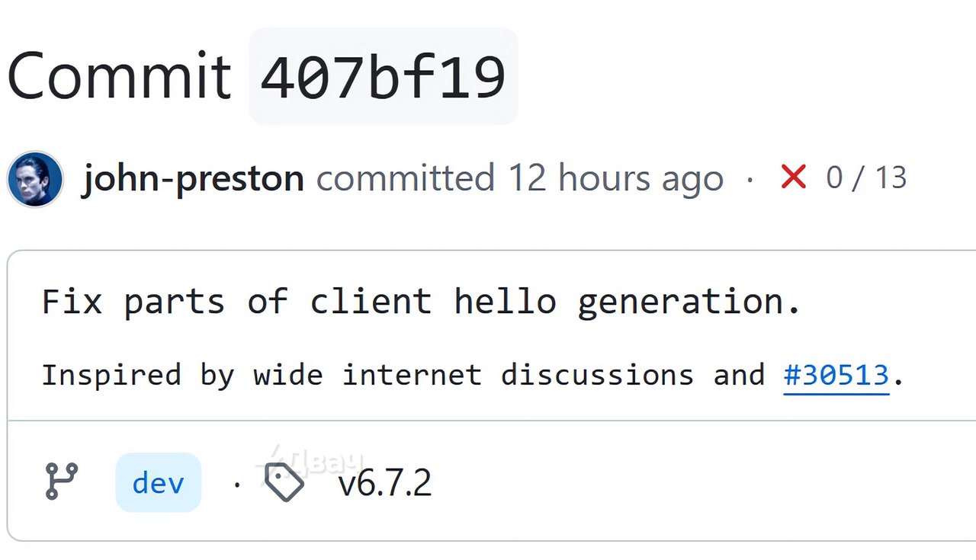Click 'Inspired by' in commit description
The height and width of the screenshot is (560, 976).
(x=137, y=376)
